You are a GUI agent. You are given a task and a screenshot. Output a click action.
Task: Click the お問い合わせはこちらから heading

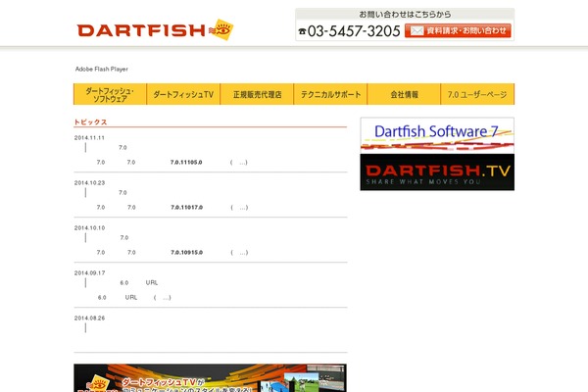click(x=405, y=15)
